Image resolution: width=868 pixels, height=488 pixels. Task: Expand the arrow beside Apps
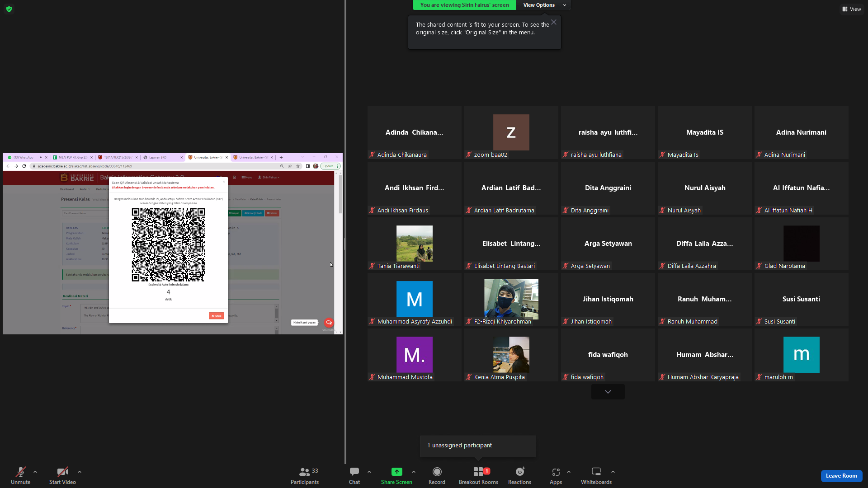(x=569, y=472)
